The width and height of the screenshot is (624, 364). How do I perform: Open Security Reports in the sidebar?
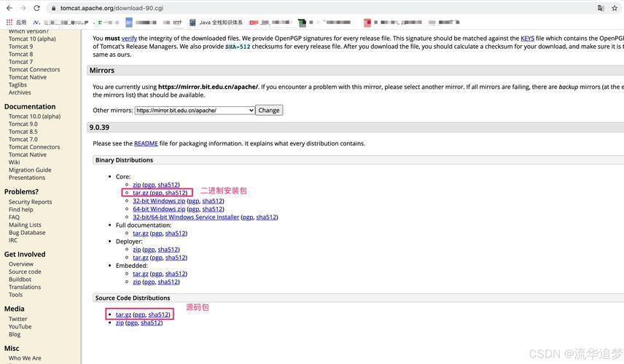[x=30, y=202]
